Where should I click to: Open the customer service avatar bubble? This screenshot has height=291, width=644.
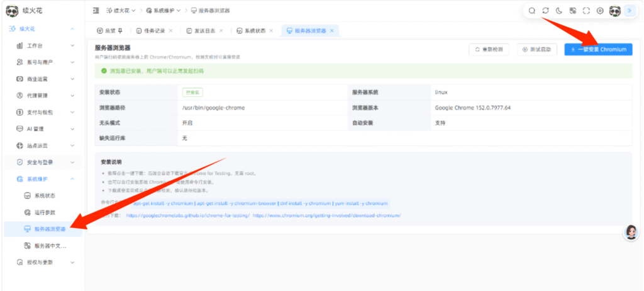(x=631, y=232)
